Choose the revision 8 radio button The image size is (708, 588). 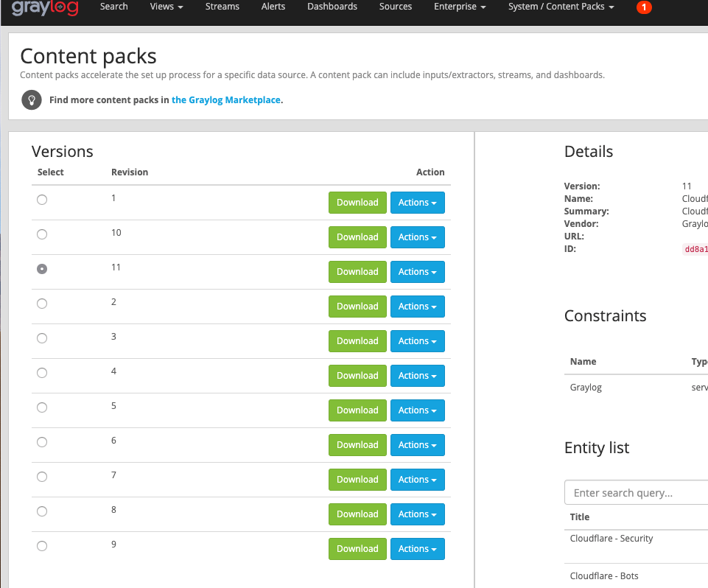click(x=42, y=511)
